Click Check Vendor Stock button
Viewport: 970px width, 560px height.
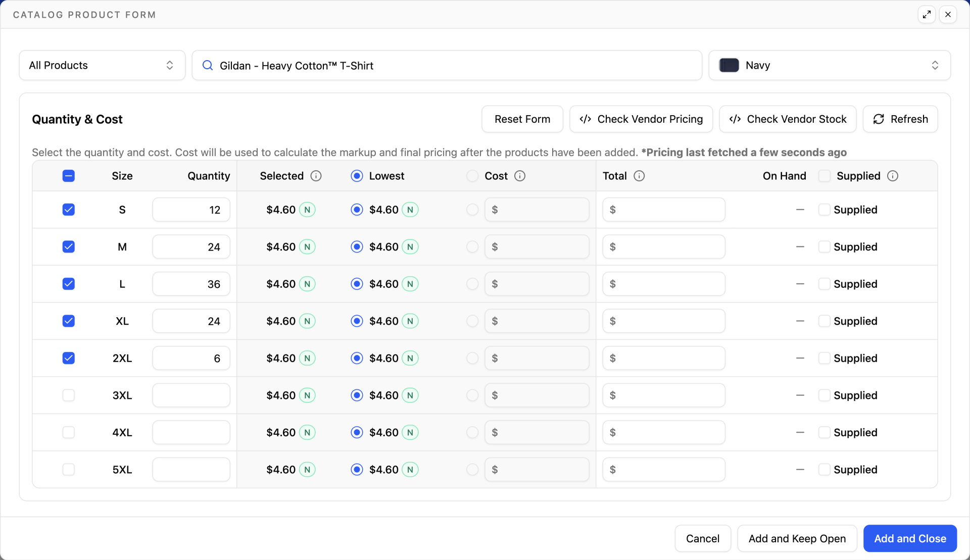788,119
